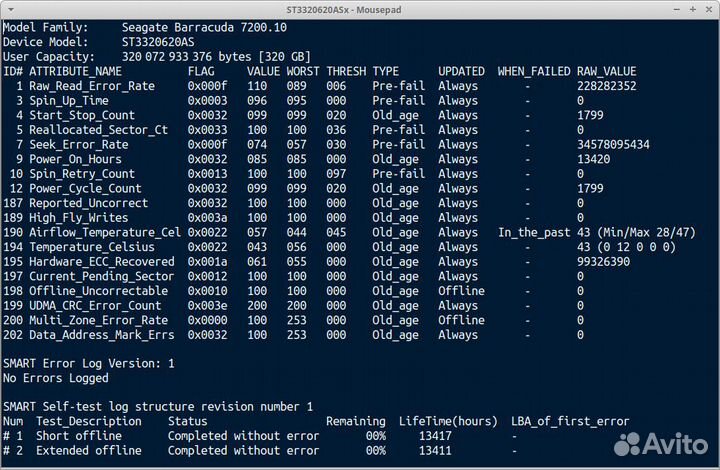Click the No Errors Logged line

click(x=56, y=378)
